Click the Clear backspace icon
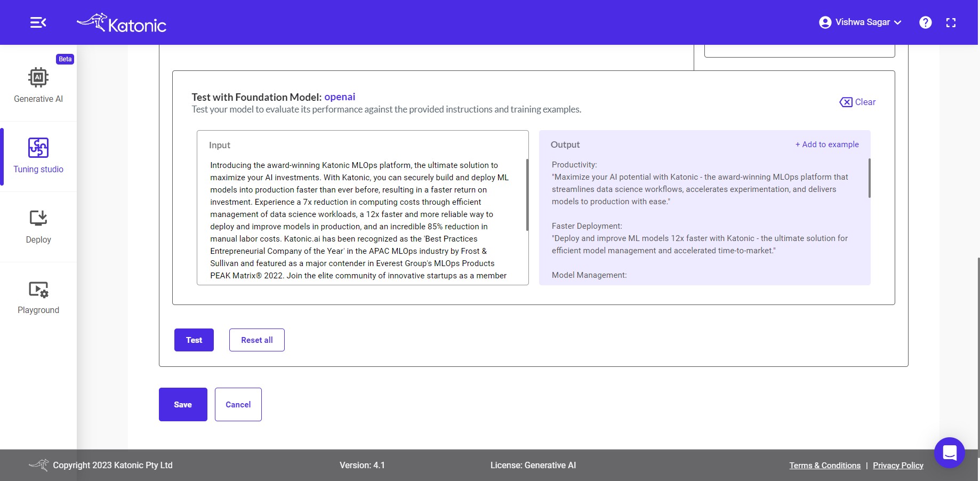 click(846, 102)
